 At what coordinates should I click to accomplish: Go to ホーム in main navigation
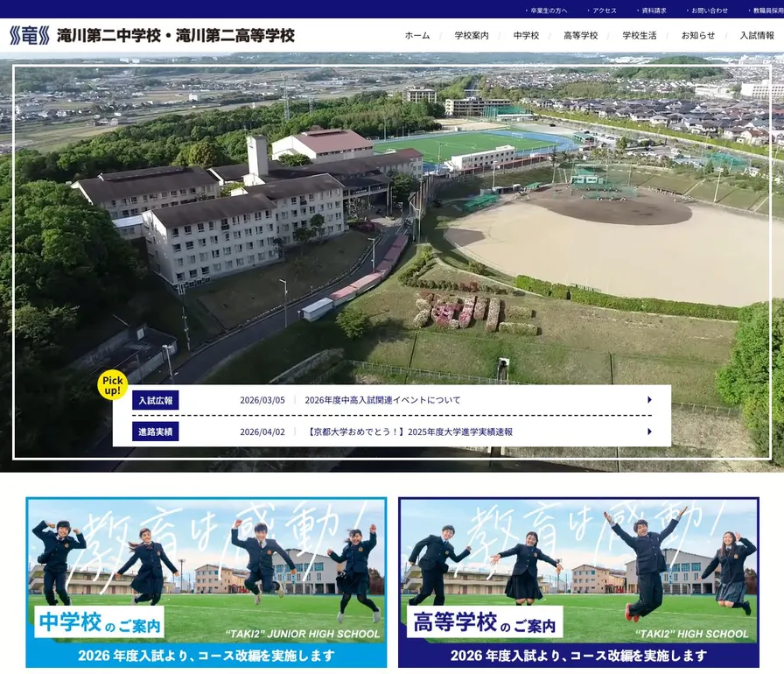[x=417, y=36]
